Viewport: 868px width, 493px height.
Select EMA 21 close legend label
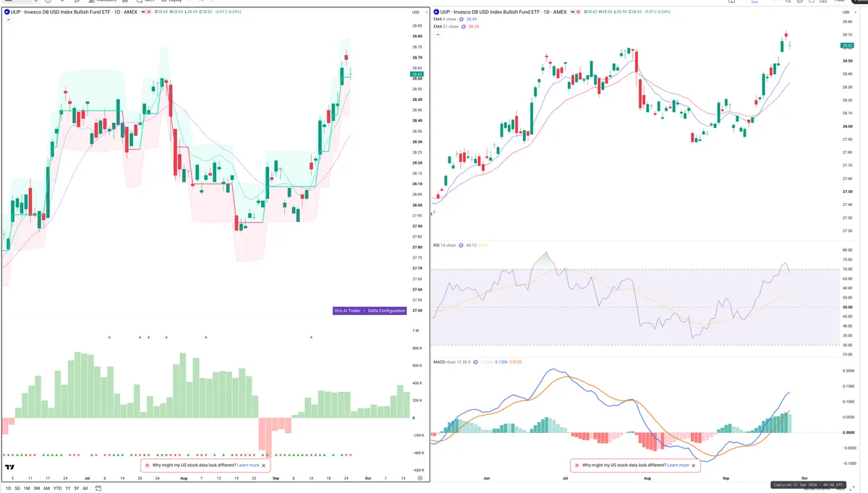coord(446,27)
